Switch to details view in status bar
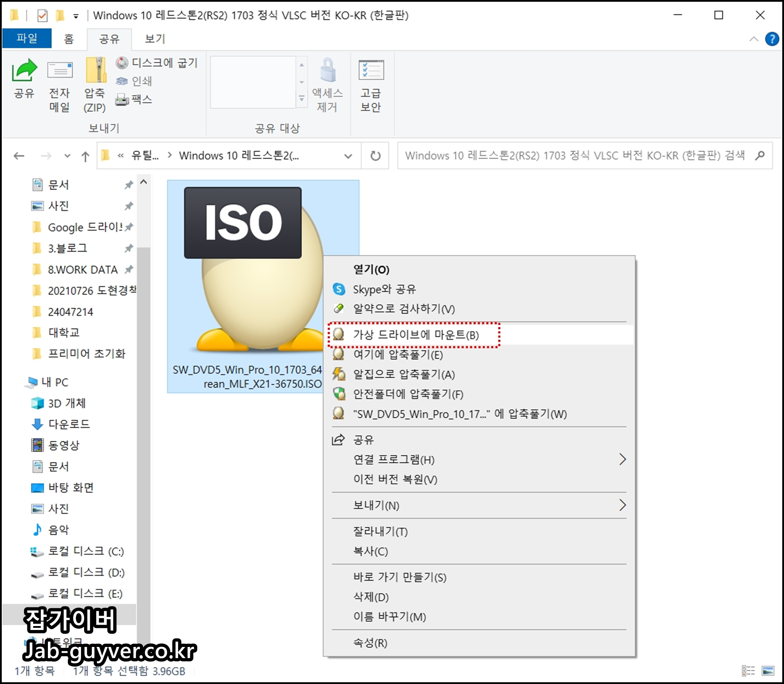This screenshot has height=684, width=784. pos(748,671)
